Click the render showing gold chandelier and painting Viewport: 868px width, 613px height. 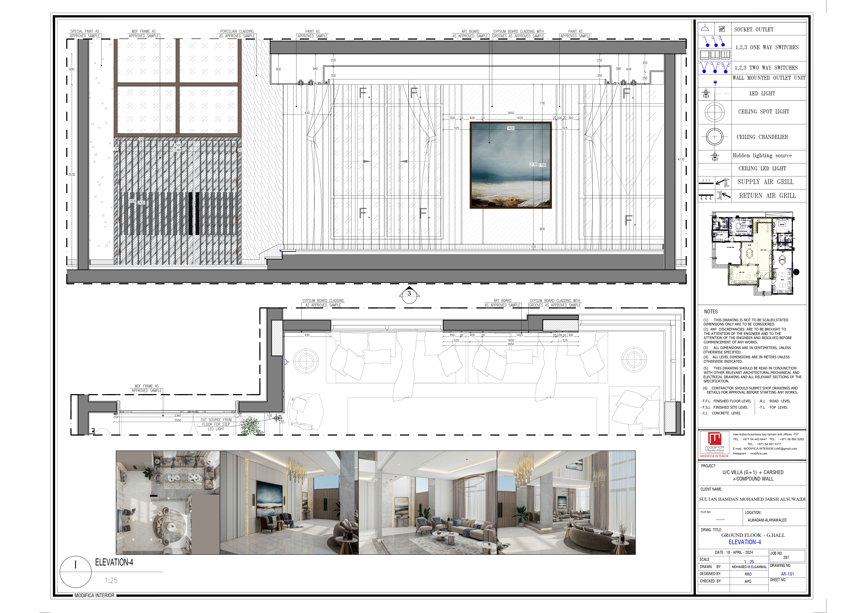tap(289, 502)
